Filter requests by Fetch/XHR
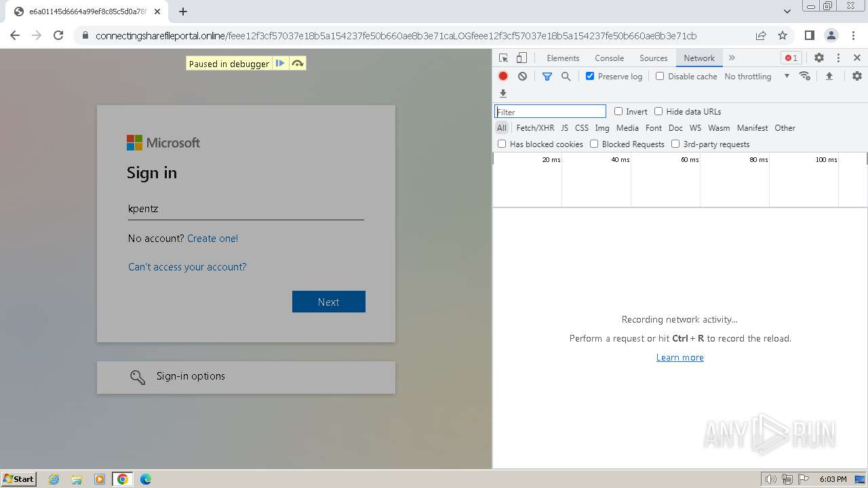The width and height of the screenshot is (868, 488). (535, 127)
